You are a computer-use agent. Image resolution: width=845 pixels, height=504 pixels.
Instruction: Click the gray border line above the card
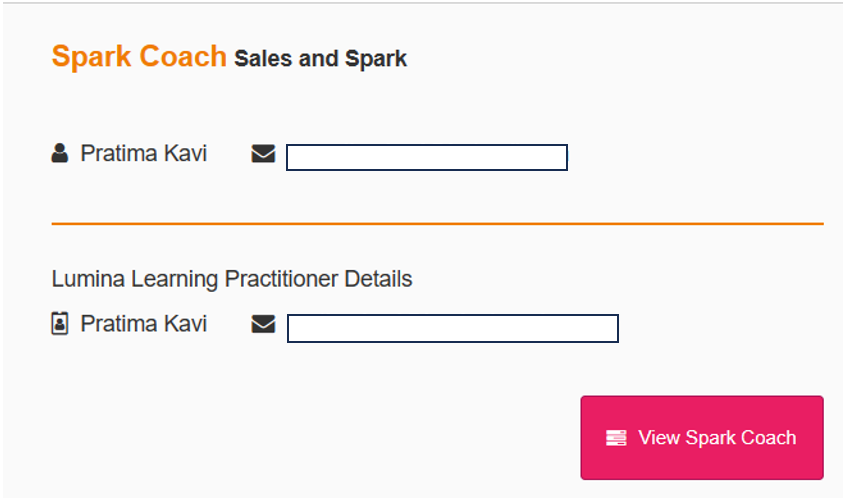click(422, 3)
